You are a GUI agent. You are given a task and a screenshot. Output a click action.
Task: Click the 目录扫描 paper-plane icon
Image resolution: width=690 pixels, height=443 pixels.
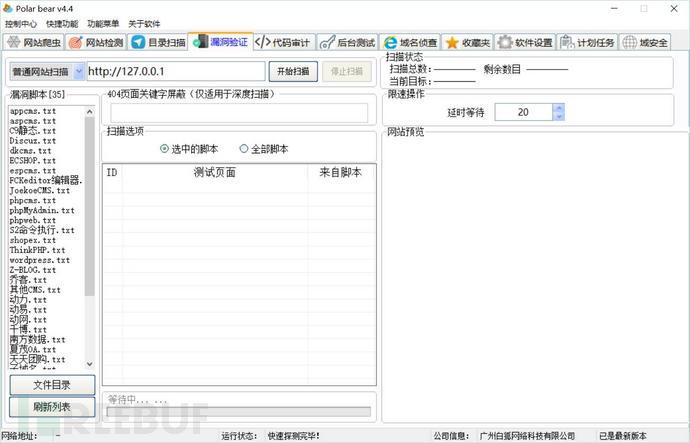click(138, 42)
